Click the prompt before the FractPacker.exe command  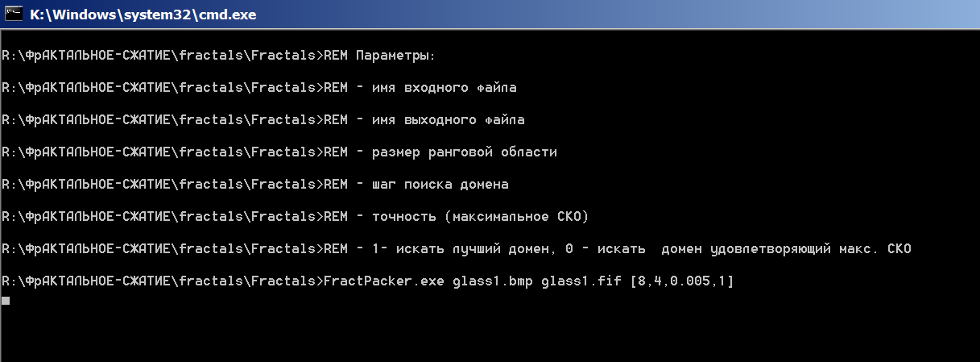pyautogui.click(x=162, y=281)
